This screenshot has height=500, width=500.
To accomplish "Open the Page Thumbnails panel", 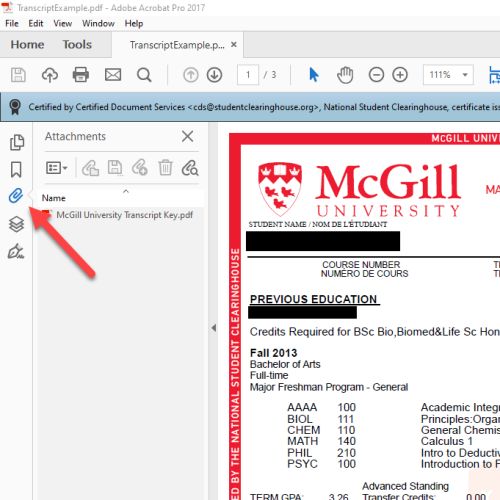I will pos(17,142).
